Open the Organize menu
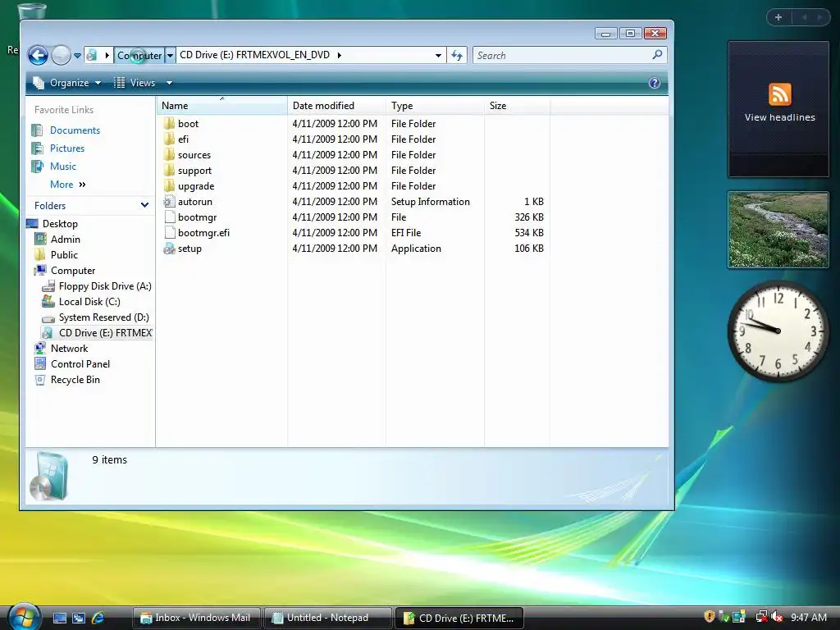 67,83
